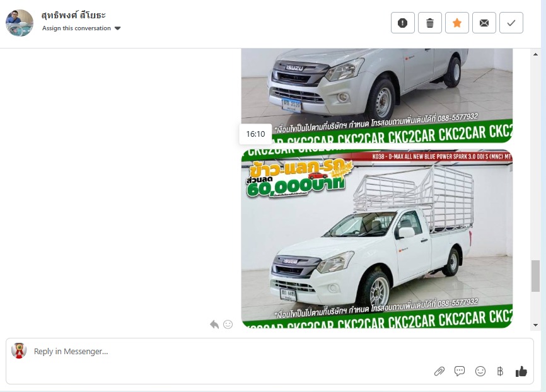Open emoji picker in reply box
Image resolution: width=546 pixels, height=392 pixels.
coord(480,371)
